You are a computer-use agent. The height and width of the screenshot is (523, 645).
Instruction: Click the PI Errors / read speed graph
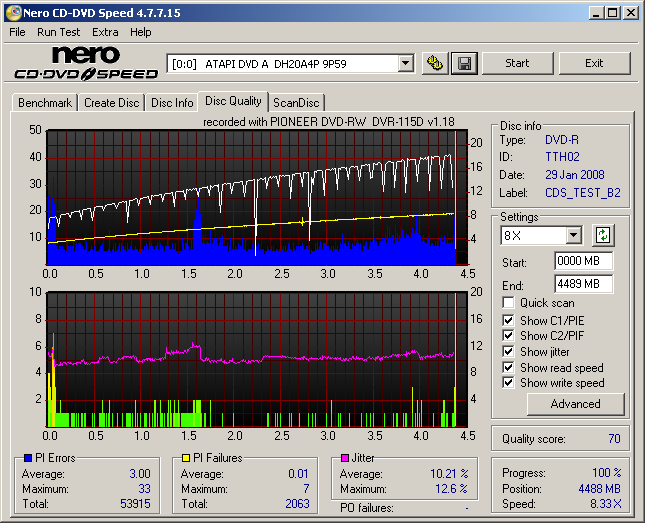[x=257, y=198]
